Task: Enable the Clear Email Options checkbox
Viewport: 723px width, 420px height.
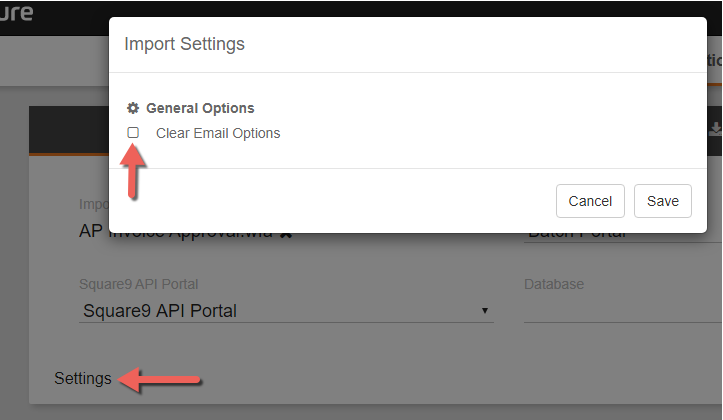Action: tap(133, 133)
